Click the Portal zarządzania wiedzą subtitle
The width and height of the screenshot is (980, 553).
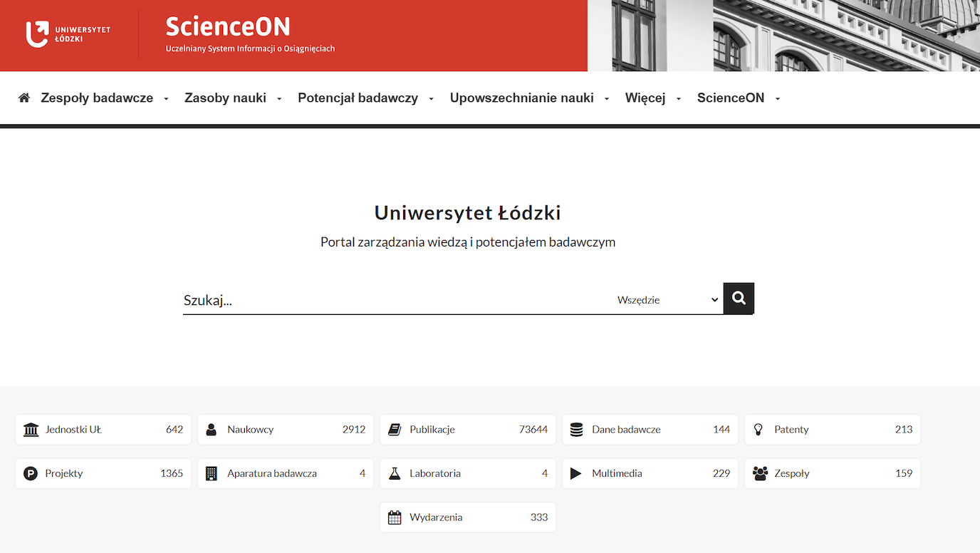[x=468, y=242]
